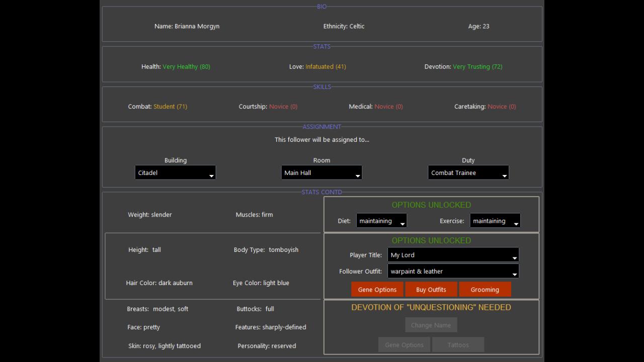Click the greyed-out Gene Options button
Image resolution: width=644 pixels, height=362 pixels.
[x=404, y=345]
